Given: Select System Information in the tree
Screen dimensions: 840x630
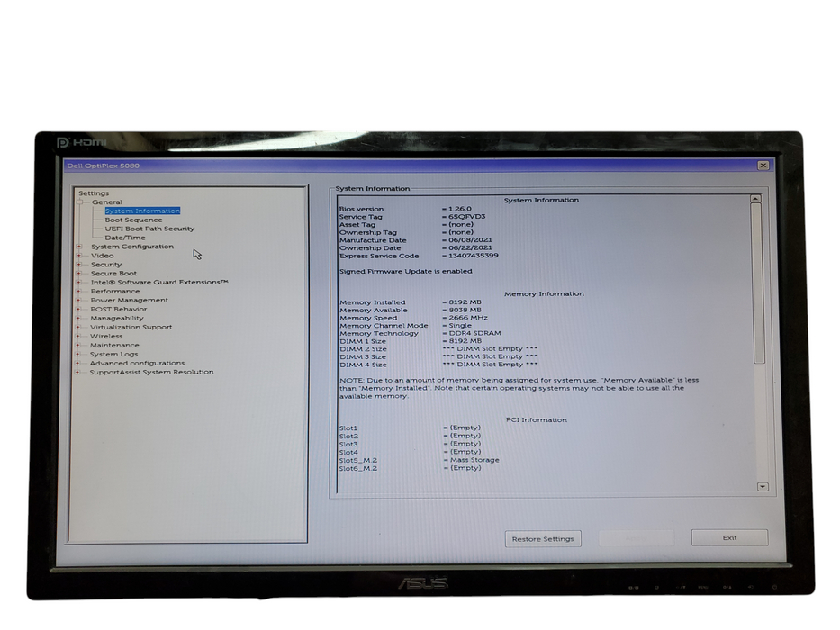Looking at the screenshot, I should coord(142,211).
